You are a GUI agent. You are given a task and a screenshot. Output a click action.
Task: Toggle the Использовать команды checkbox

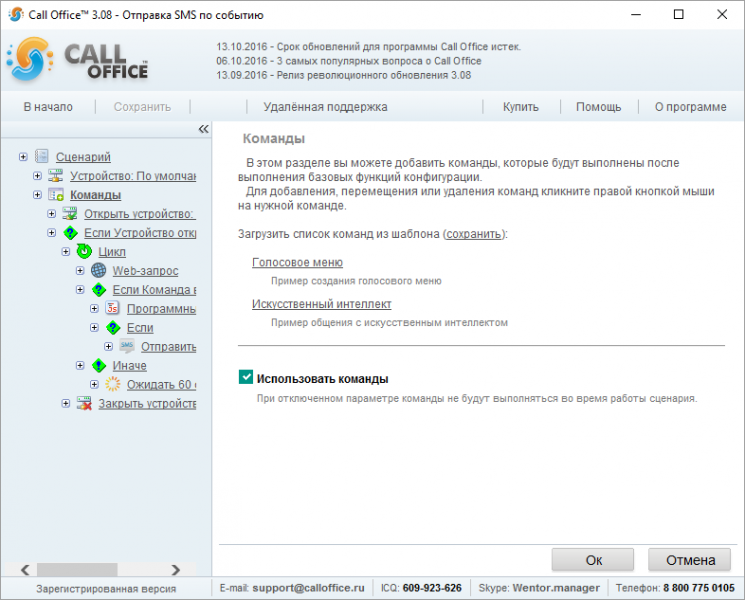246,378
